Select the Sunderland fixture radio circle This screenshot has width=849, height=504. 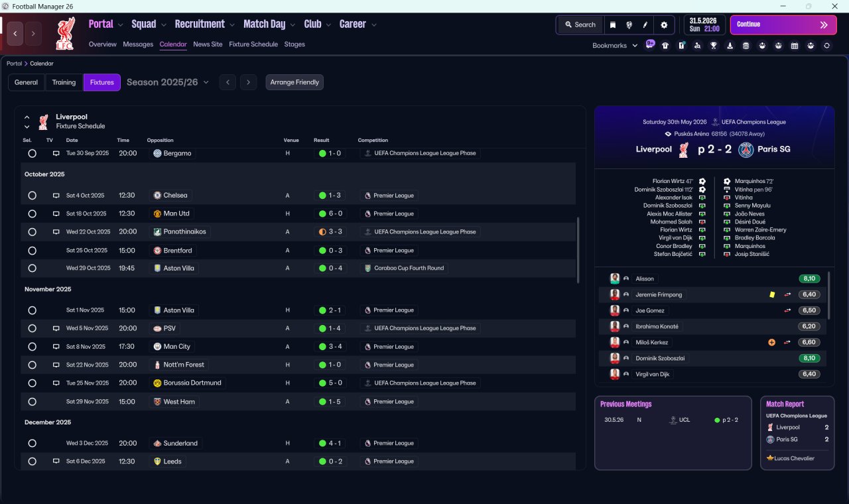point(32,443)
